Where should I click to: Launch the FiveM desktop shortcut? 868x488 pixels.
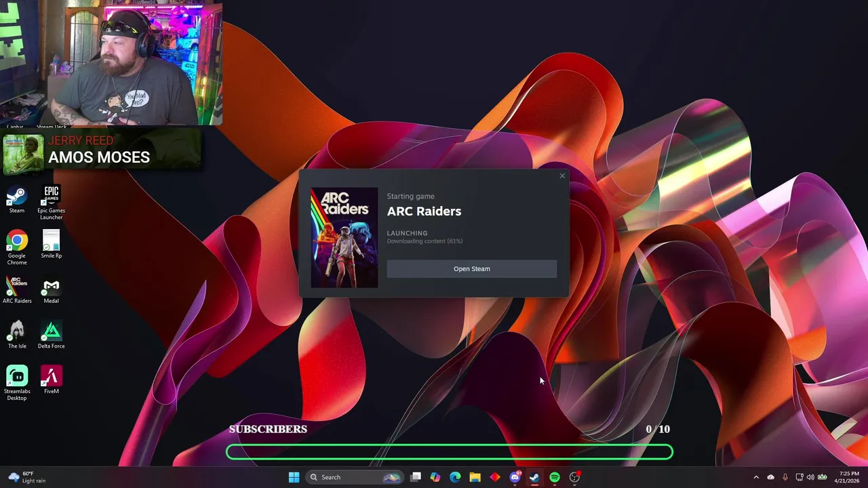click(x=52, y=380)
